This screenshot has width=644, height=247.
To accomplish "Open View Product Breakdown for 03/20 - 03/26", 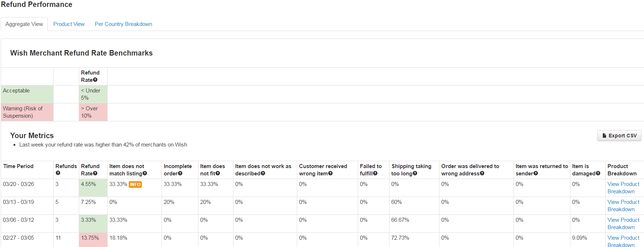I will pos(623,188).
